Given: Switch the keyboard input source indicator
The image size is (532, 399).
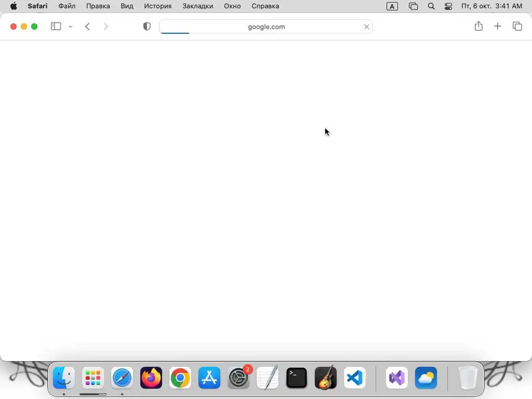Looking at the screenshot, I should (392, 6).
